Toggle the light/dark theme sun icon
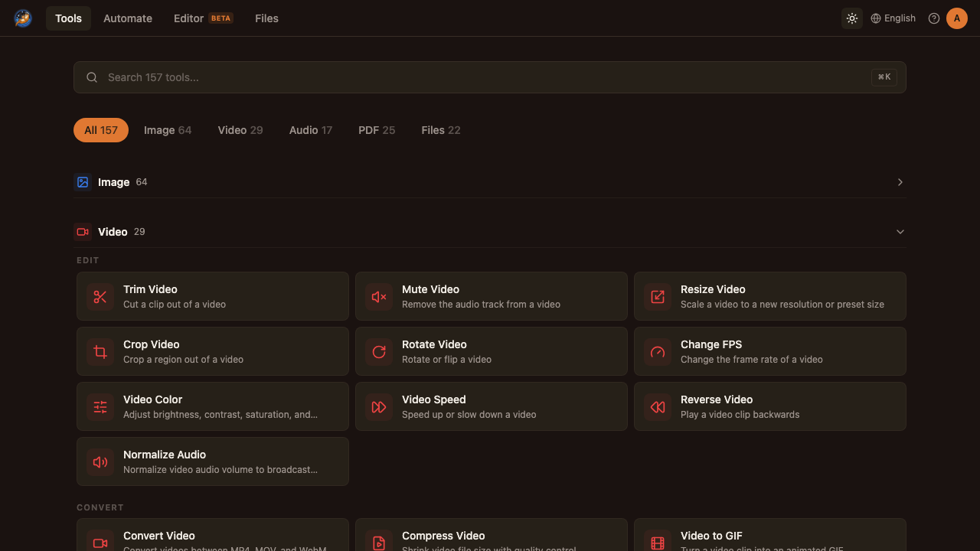Image resolution: width=980 pixels, height=551 pixels. (x=852, y=18)
